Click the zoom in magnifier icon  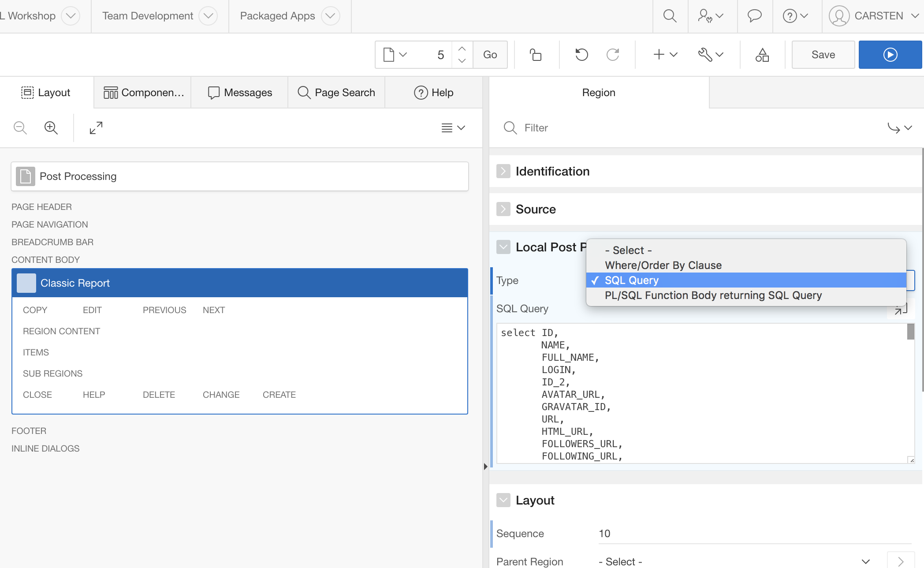point(51,128)
